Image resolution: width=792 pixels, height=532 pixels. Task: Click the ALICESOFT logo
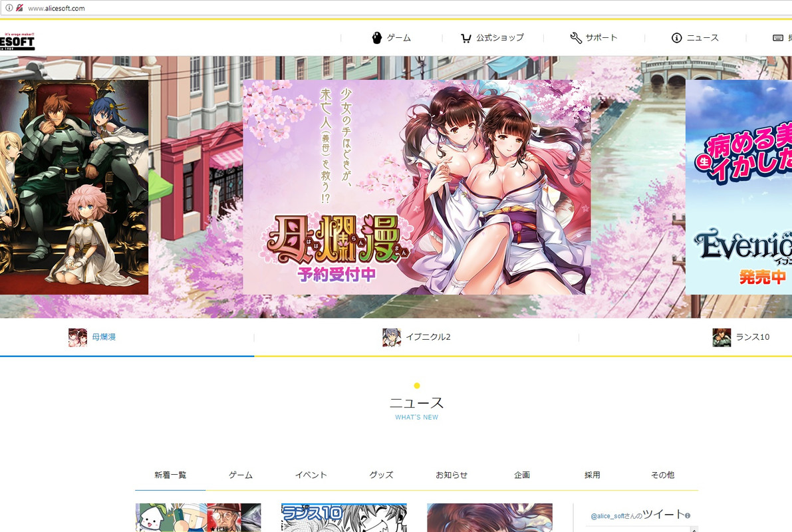17,41
